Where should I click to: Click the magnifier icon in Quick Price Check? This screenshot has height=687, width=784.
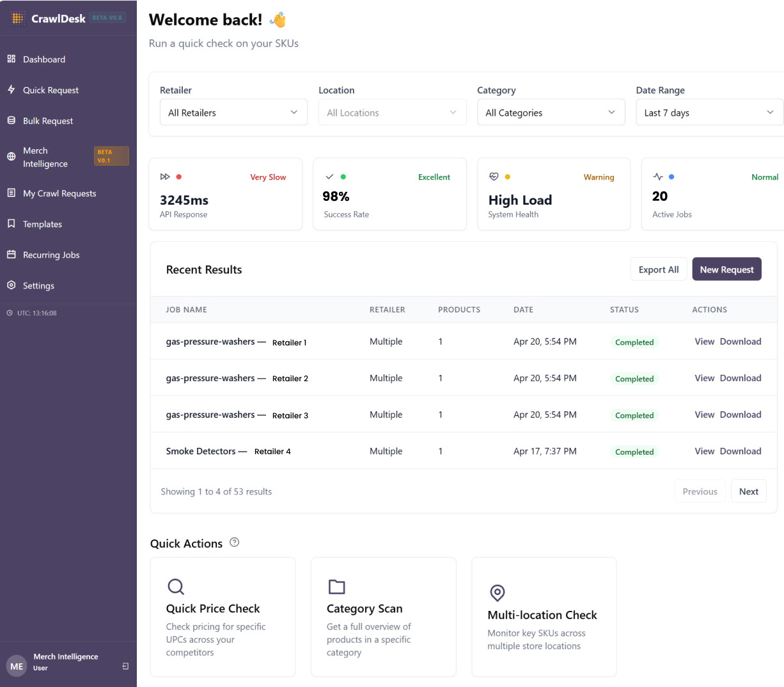point(176,587)
